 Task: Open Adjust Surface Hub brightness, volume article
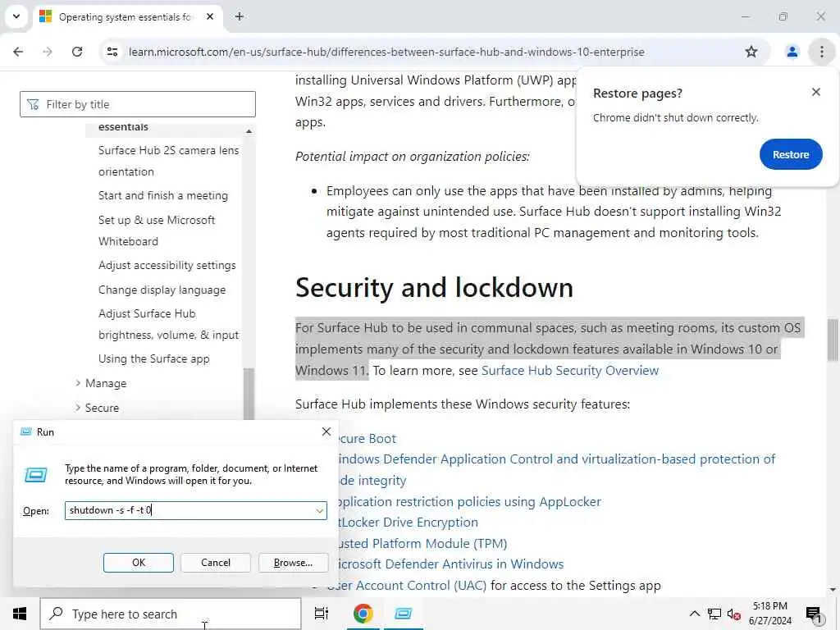pyautogui.click(x=168, y=324)
